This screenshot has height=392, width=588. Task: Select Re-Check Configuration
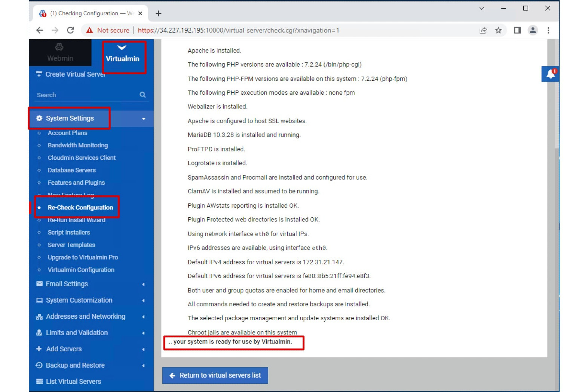(80, 208)
